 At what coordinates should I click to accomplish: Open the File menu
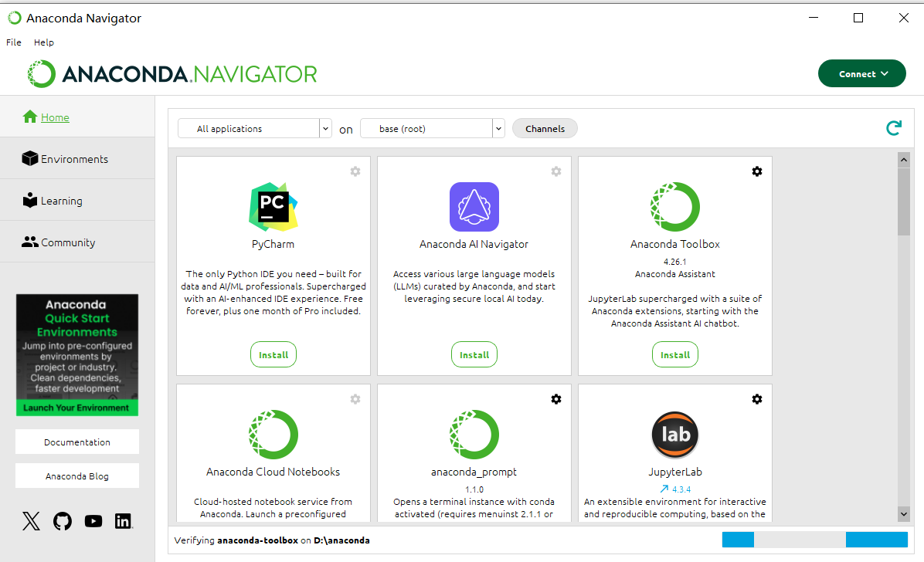pyautogui.click(x=14, y=42)
